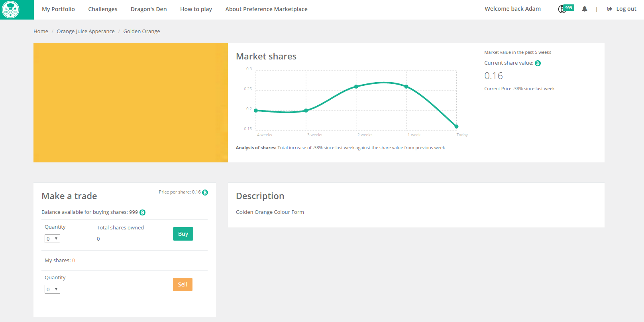The height and width of the screenshot is (322, 644).
Task: Go to Home via breadcrumb
Action: 41,31
